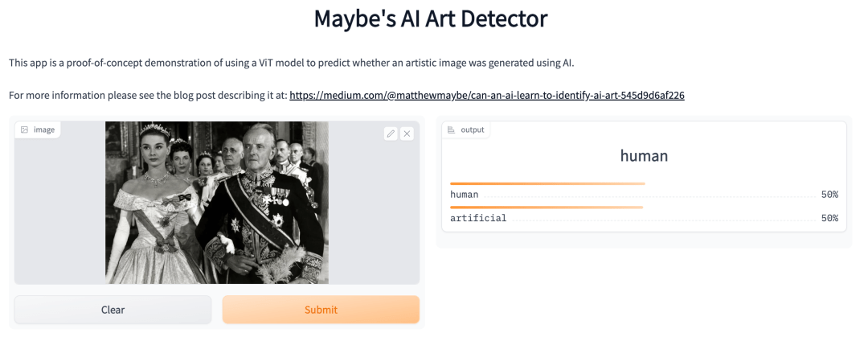Remove the uploaded image with X icon

(407, 133)
